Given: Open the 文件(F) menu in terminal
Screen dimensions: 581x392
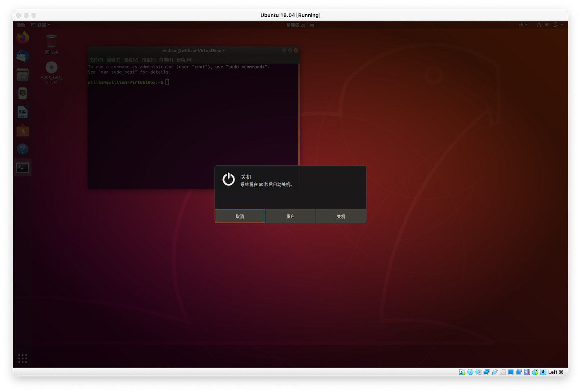Looking at the screenshot, I should pos(96,60).
